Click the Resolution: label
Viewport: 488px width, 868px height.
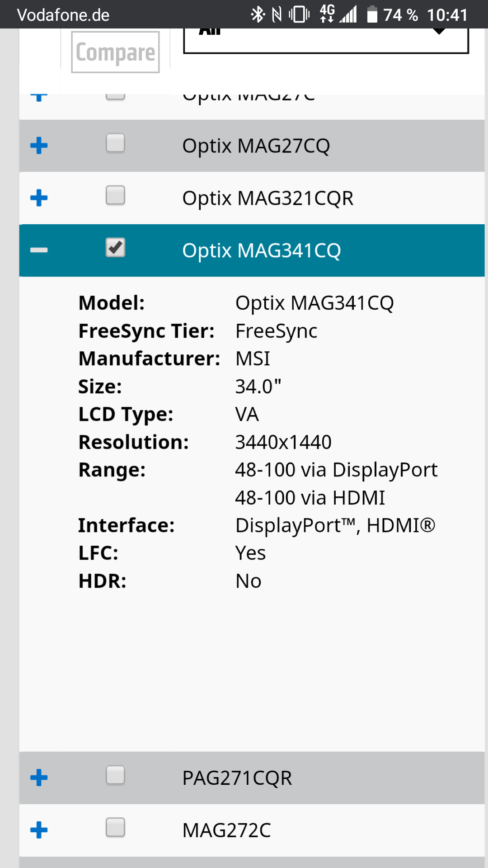click(x=133, y=442)
